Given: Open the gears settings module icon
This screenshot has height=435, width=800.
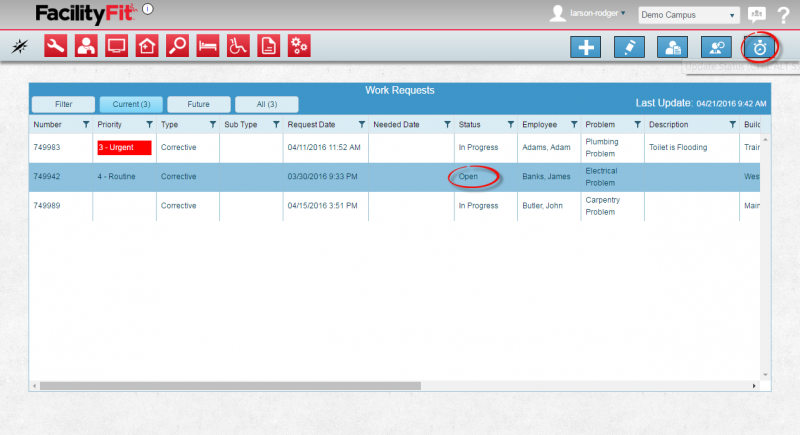Looking at the screenshot, I should 299,46.
